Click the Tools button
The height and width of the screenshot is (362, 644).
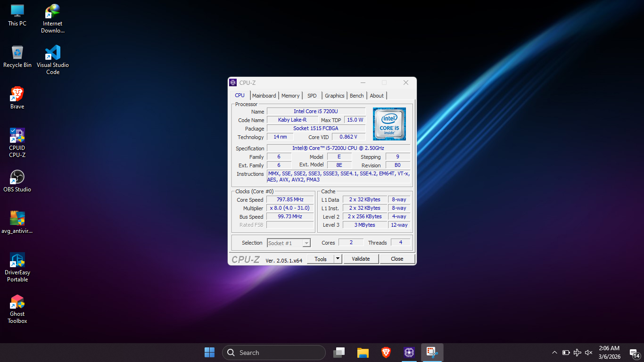click(321, 259)
